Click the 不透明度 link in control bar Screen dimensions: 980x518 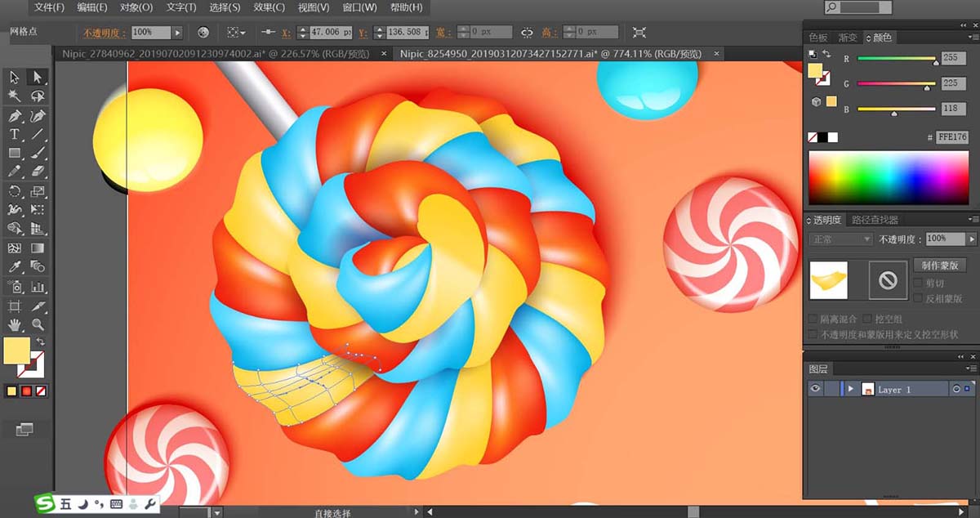tap(103, 32)
